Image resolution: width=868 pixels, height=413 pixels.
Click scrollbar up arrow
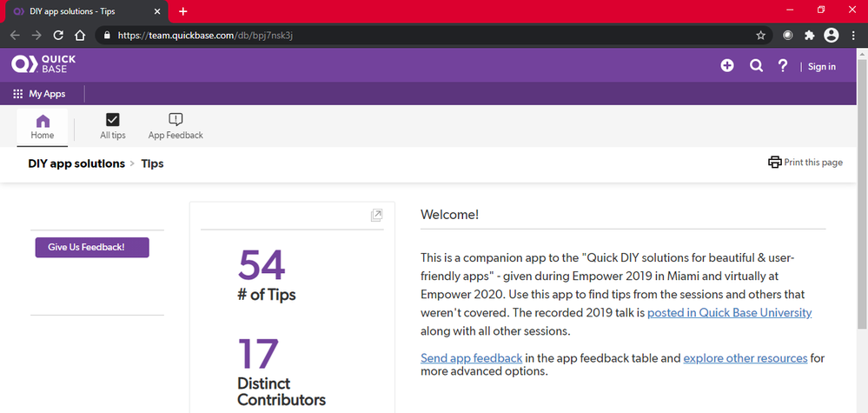click(x=863, y=54)
